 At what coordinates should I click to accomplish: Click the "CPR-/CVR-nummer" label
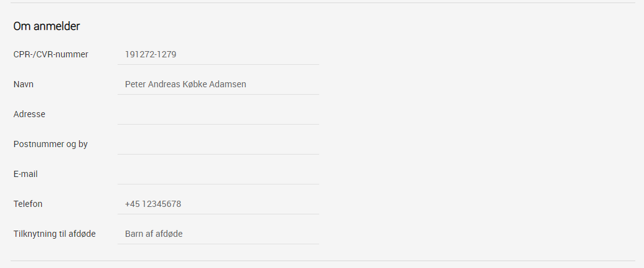[x=50, y=54]
